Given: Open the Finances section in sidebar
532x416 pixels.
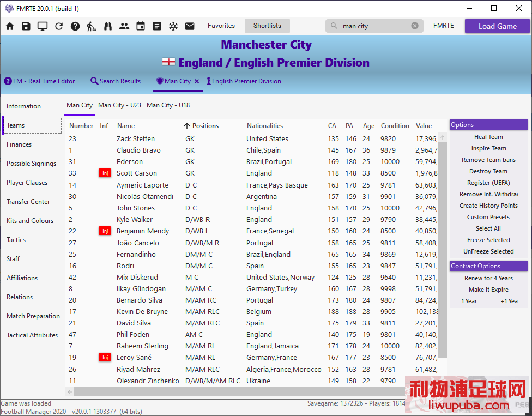Looking at the screenshot, I should [x=19, y=144].
